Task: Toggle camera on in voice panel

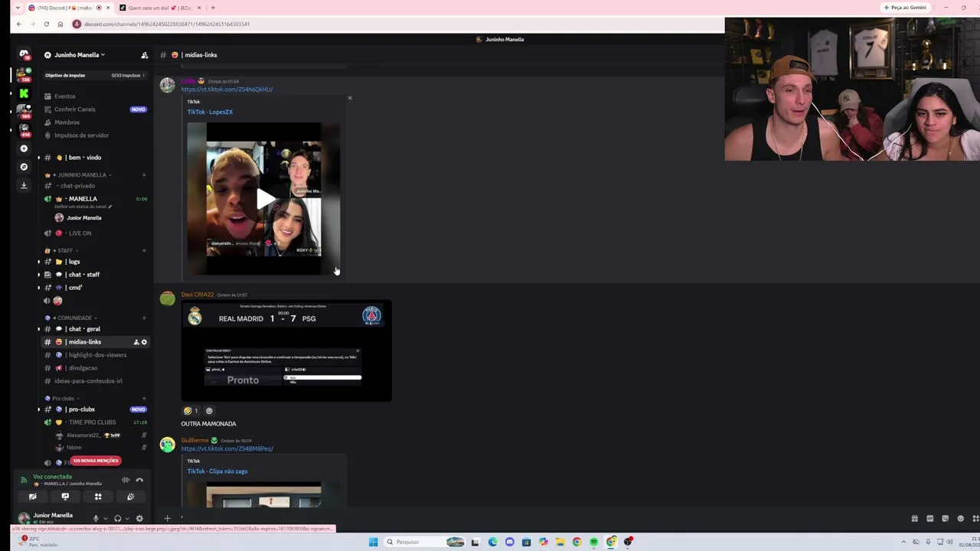Action: tap(32, 497)
